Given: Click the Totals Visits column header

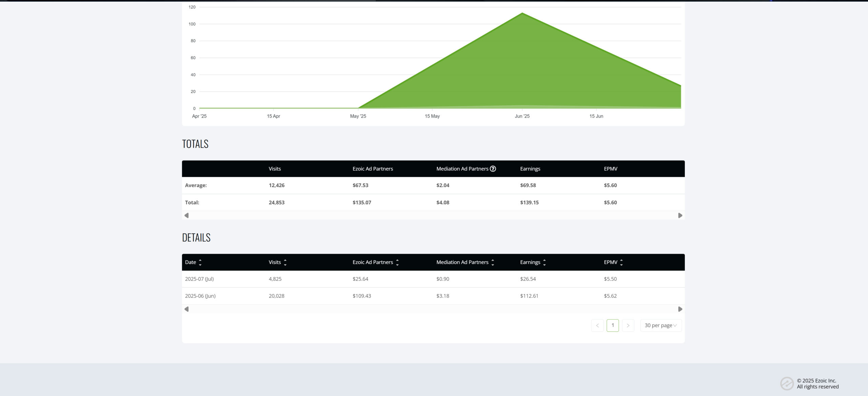Looking at the screenshot, I should (x=275, y=169).
